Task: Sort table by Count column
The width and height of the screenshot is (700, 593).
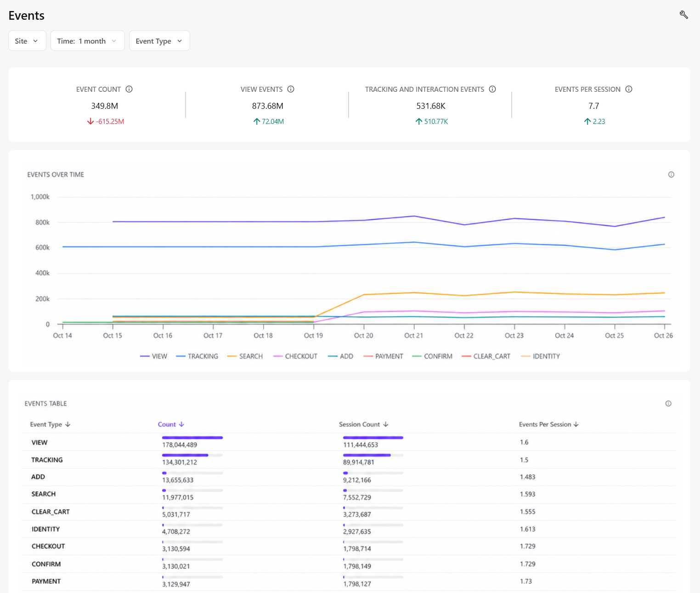Action: point(171,425)
